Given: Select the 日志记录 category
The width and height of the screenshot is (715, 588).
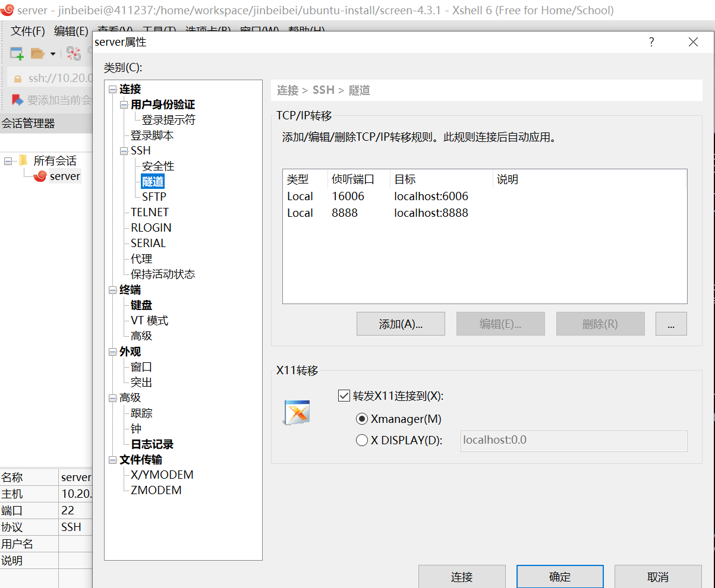Looking at the screenshot, I should pos(152,444).
